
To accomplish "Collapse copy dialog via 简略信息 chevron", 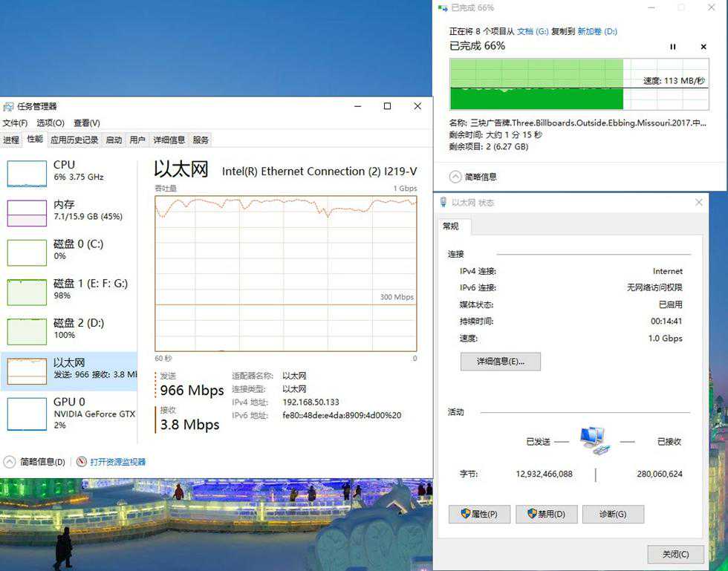I will (456, 177).
